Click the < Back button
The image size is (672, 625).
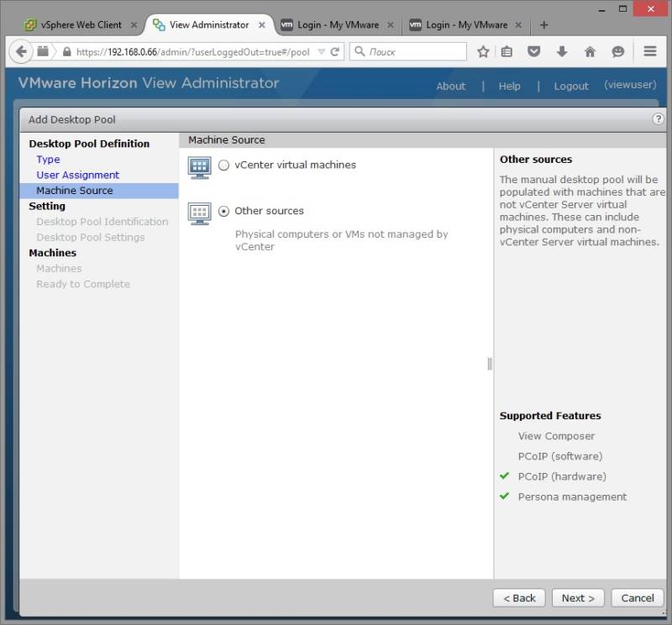pos(519,597)
